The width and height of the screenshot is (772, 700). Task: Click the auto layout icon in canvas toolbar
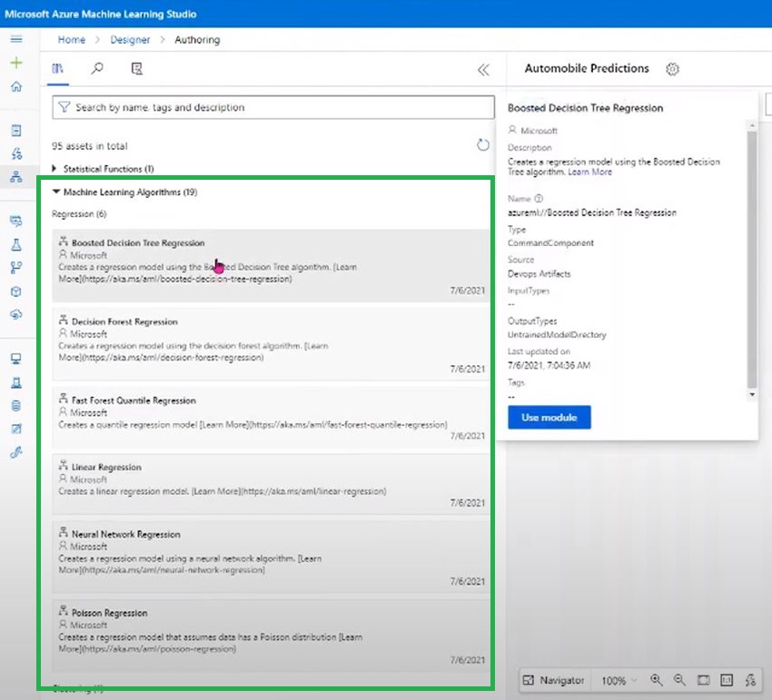coord(750,680)
